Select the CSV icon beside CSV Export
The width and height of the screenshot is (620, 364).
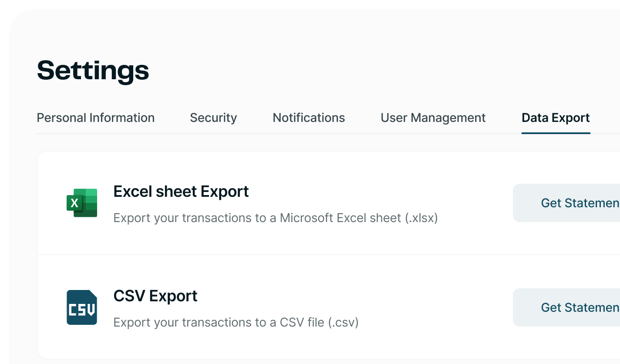82,307
